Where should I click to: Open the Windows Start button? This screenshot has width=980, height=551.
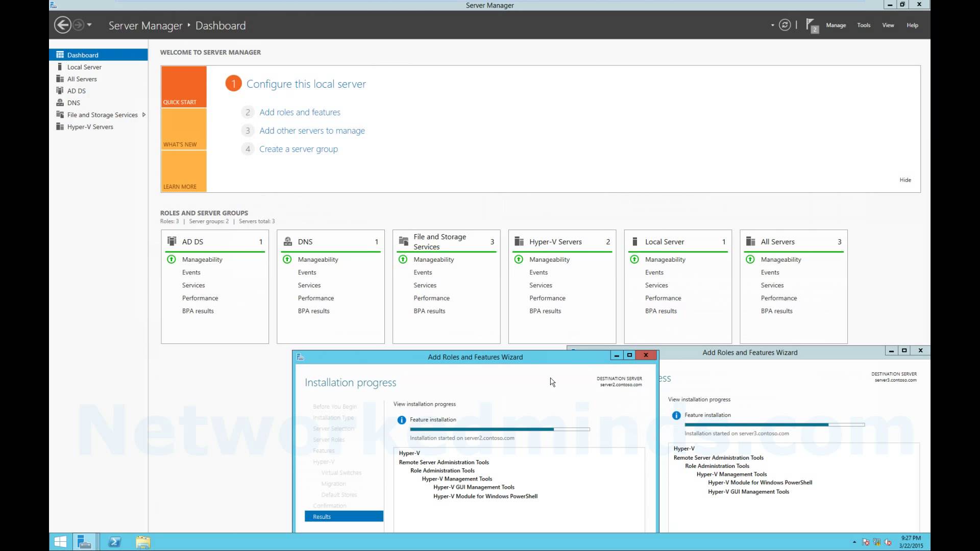(60, 542)
